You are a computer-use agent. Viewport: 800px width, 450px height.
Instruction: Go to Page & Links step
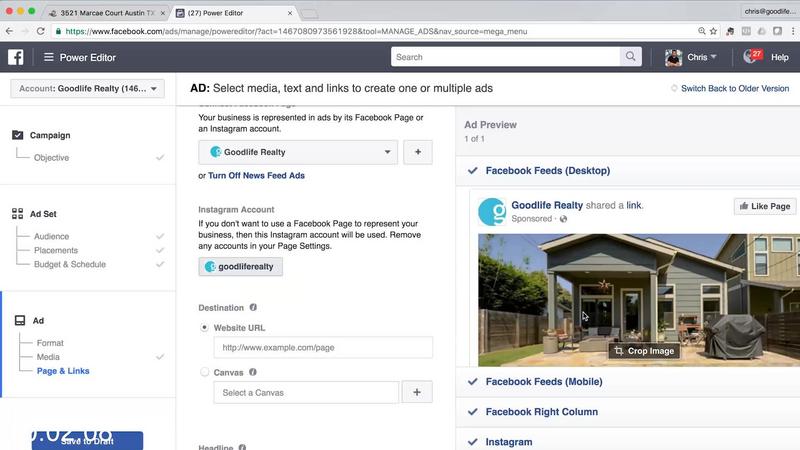point(63,371)
